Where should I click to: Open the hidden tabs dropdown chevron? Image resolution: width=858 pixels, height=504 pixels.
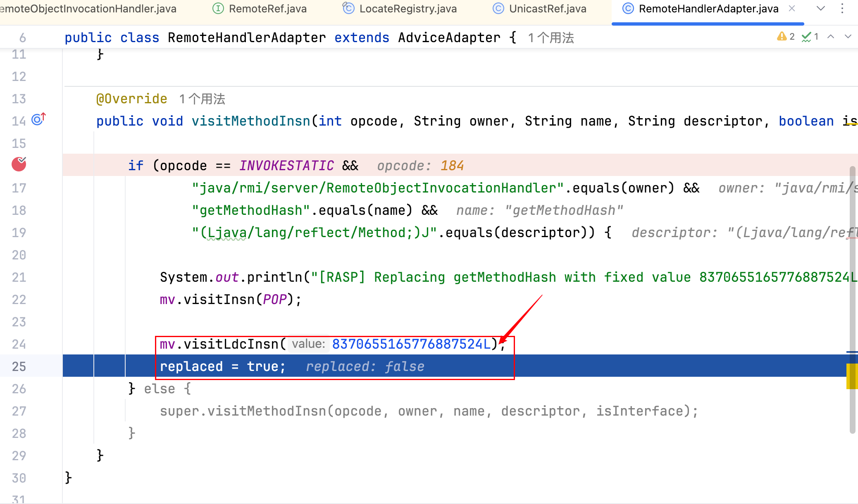(821, 9)
